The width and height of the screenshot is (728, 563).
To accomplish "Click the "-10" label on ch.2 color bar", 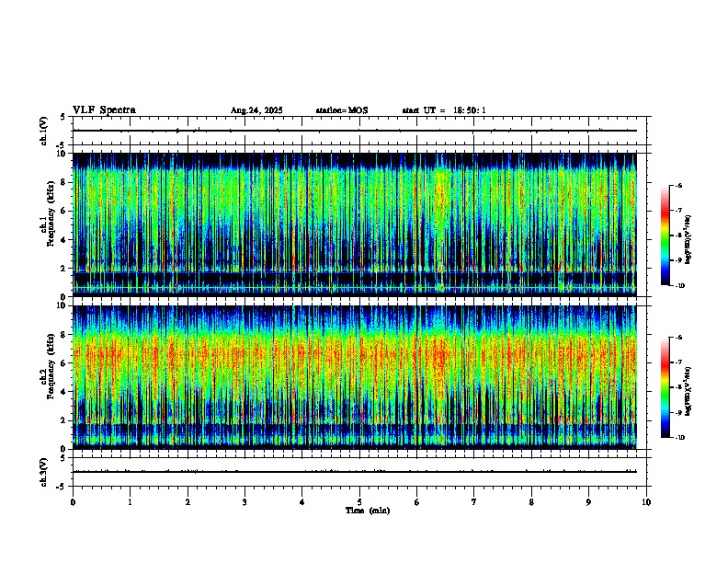I will (680, 438).
